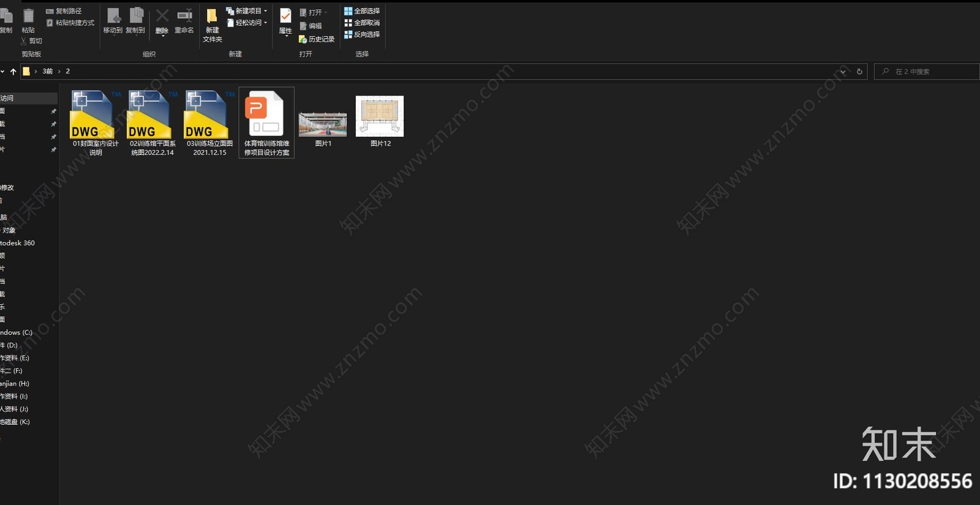This screenshot has height=505, width=980.
Task: Go up one folder level arrow
Action: pos(13,72)
